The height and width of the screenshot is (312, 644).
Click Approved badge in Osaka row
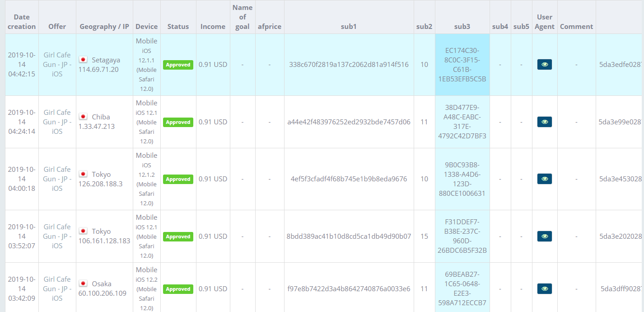coord(178,289)
